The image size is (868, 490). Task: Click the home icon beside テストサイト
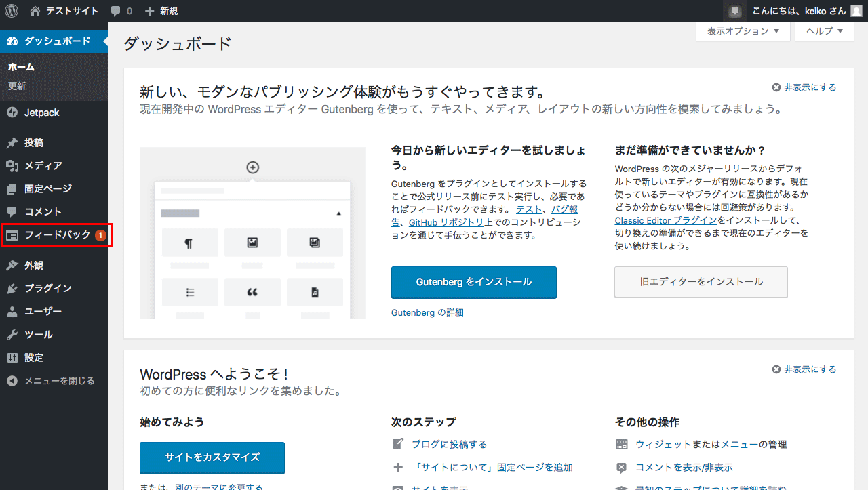point(35,11)
